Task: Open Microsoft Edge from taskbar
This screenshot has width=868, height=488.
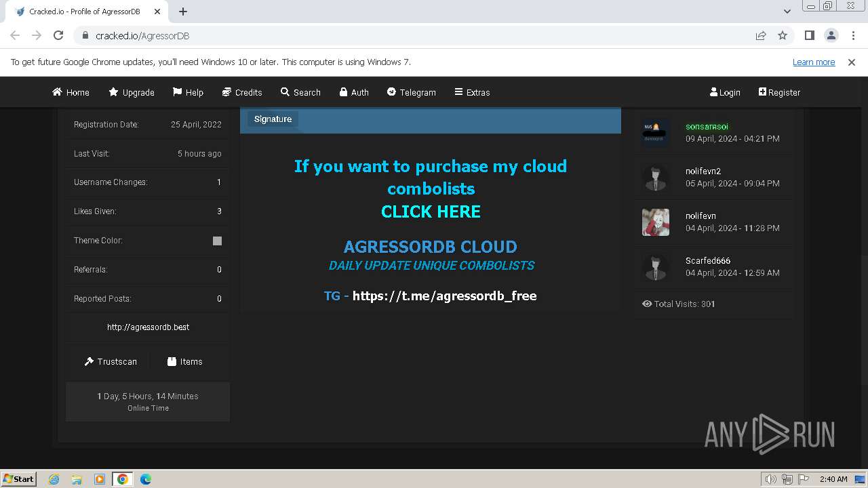Action: tap(146, 479)
